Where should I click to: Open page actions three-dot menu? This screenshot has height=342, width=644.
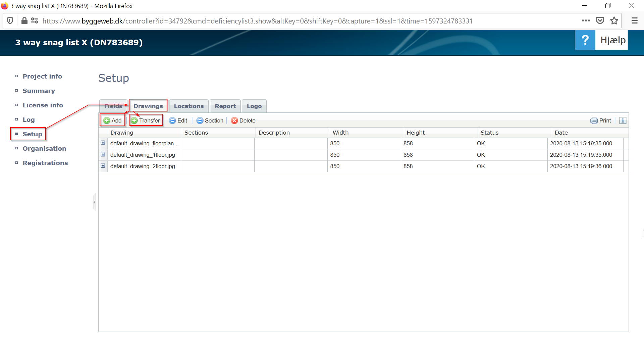click(x=586, y=21)
